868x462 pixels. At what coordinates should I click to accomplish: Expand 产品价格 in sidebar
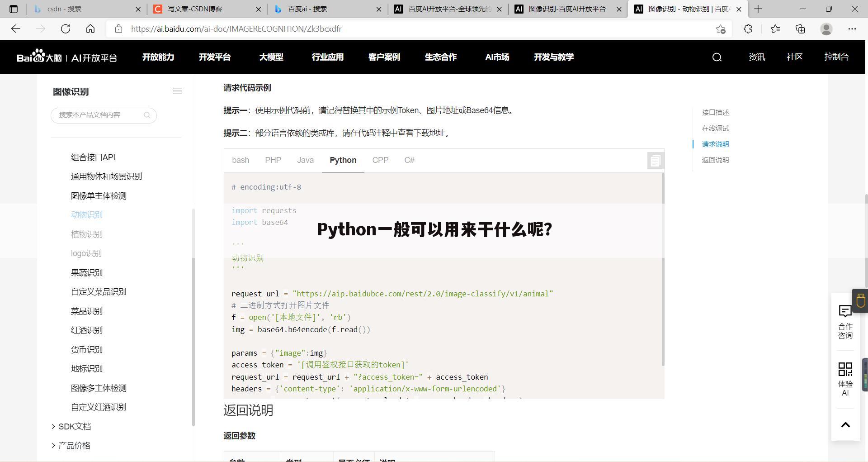[x=71, y=446]
